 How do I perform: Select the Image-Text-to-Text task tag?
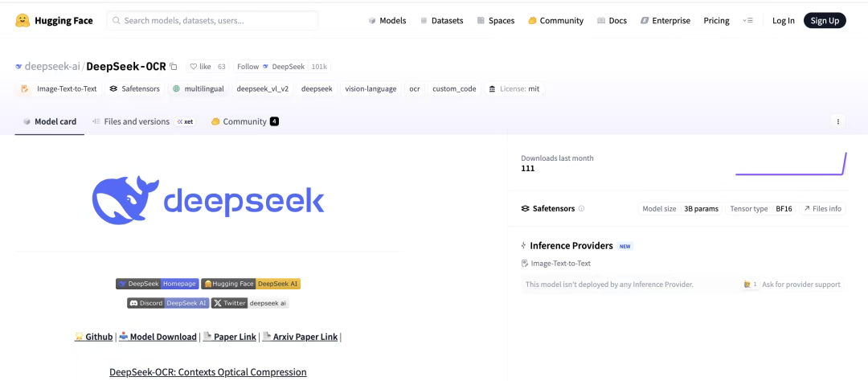(x=59, y=88)
